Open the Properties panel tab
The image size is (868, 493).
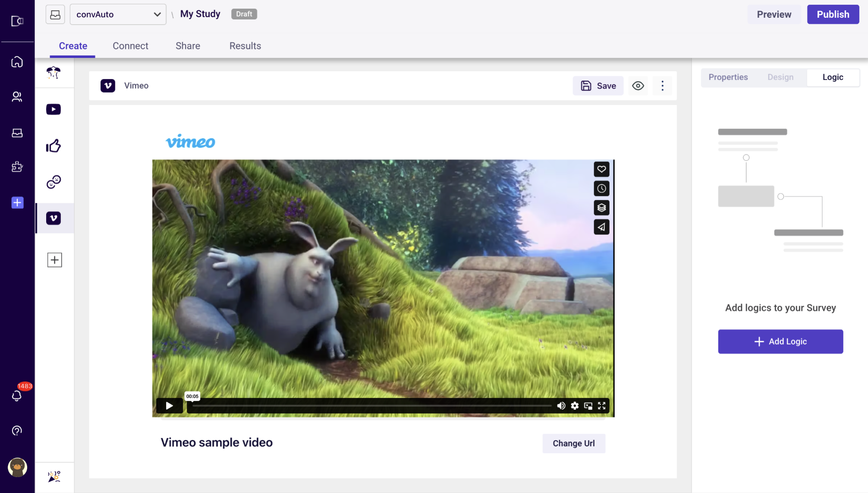728,77
